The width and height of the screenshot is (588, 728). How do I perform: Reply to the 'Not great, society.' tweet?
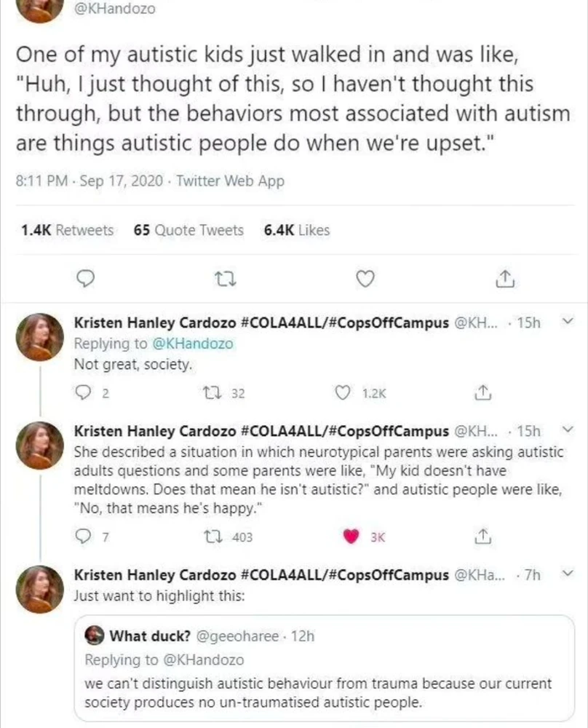pos(82,394)
